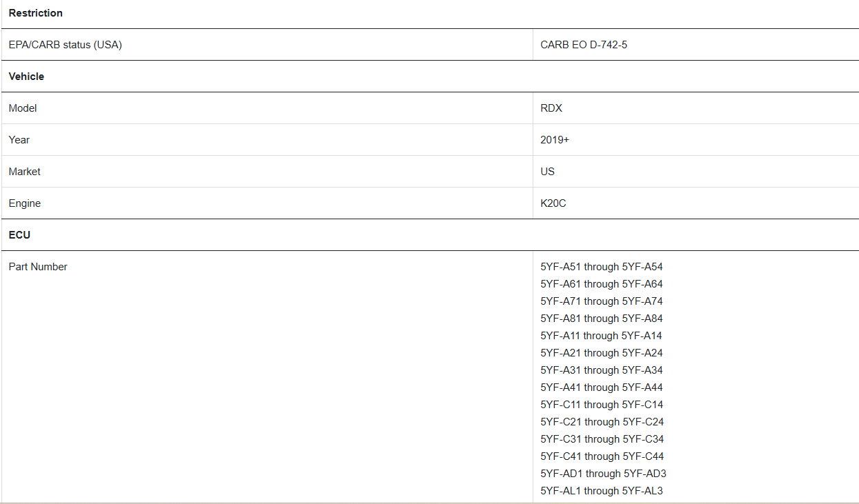859x504 pixels.
Task: Select the K20C engine value
Action: point(553,203)
